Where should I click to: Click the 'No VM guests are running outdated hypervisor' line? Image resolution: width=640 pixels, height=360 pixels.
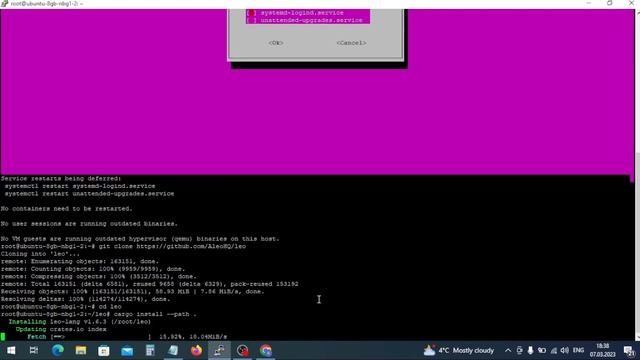[140, 239]
